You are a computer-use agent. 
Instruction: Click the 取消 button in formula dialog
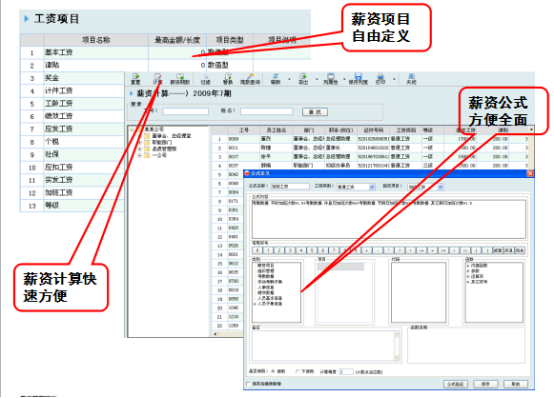tap(515, 384)
